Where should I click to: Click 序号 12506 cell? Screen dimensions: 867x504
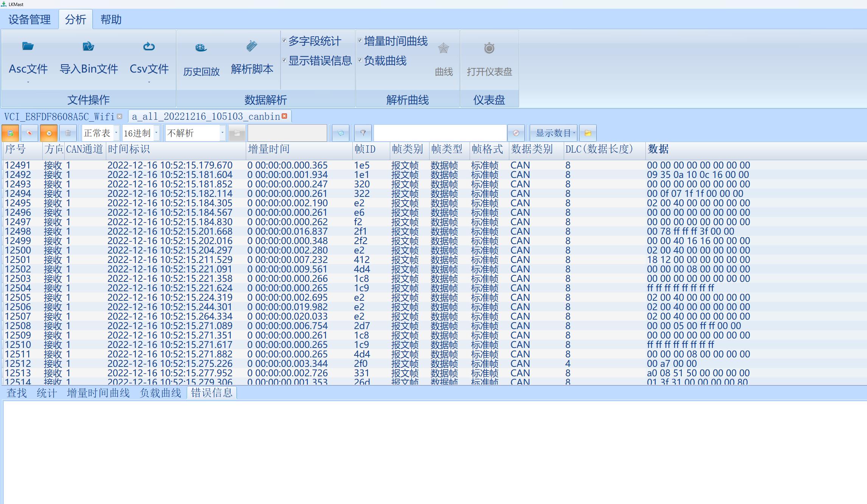(18, 307)
